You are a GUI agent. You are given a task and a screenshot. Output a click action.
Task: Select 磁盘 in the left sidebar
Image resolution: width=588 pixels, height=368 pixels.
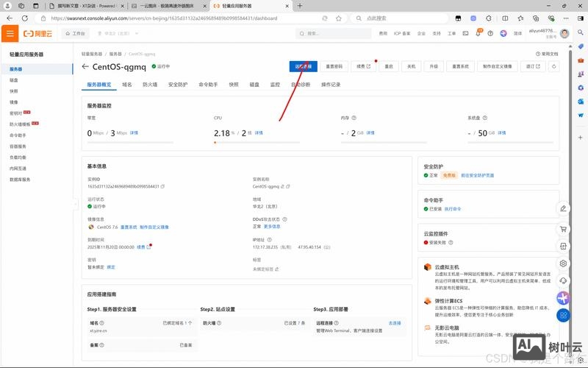[15, 79]
